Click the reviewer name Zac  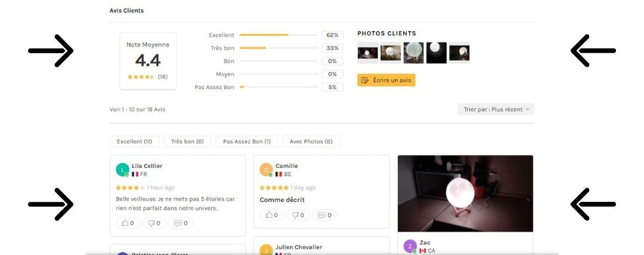click(x=425, y=242)
